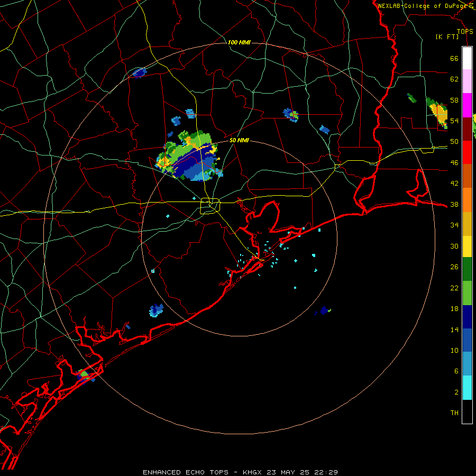Image resolution: width=476 pixels, height=476 pixels.
Task: Click the 22 value on the legend
Action: [454, 288]
